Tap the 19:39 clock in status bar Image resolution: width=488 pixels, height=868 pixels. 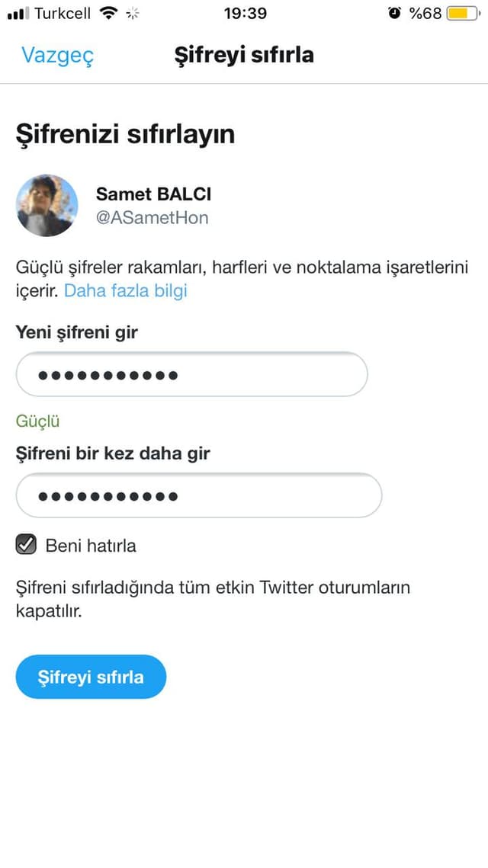point(245,13)
